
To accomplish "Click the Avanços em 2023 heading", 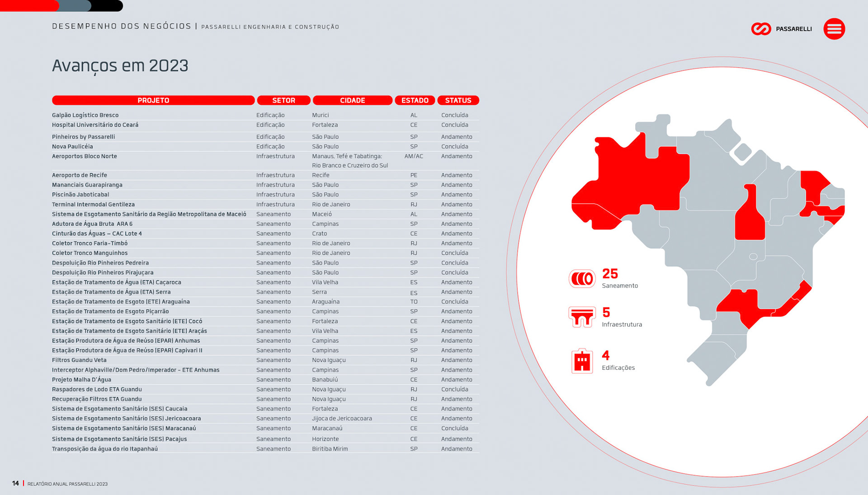I will tap(120, 66).
